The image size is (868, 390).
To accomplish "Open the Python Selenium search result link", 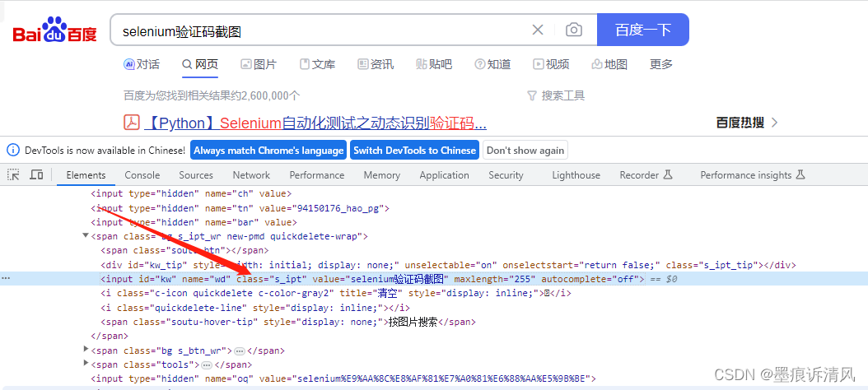I will click(x=315, y=123).
